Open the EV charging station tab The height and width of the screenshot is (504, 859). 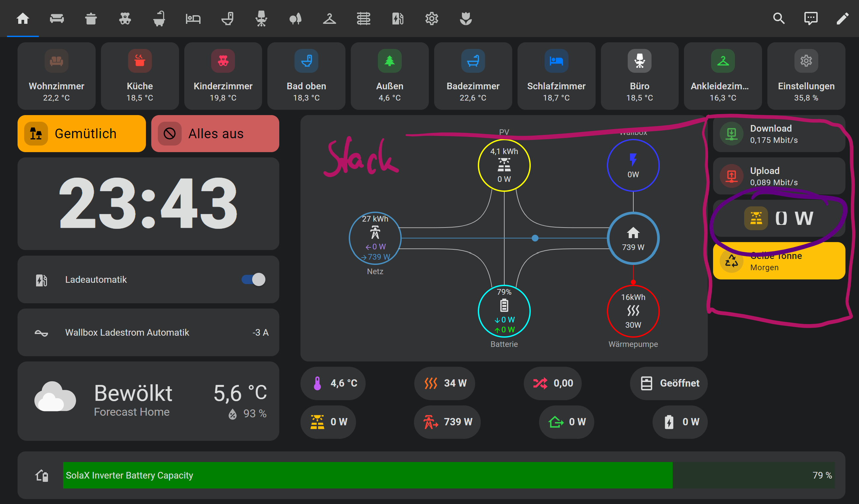(x=397, y=19)
